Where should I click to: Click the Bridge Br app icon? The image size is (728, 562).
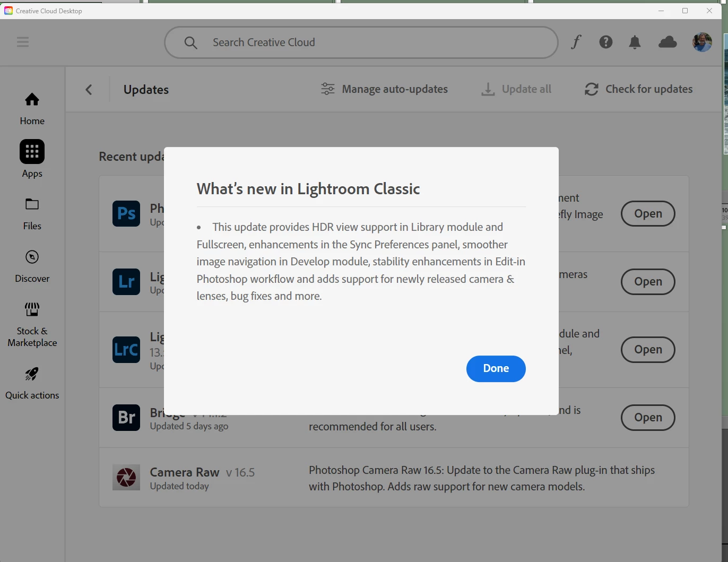(126, 417)
